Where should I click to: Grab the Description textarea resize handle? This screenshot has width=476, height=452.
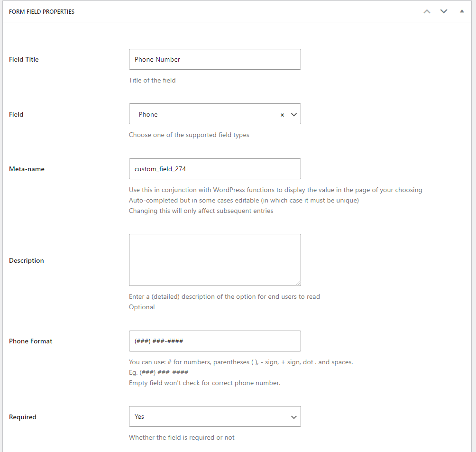(298, 283)
